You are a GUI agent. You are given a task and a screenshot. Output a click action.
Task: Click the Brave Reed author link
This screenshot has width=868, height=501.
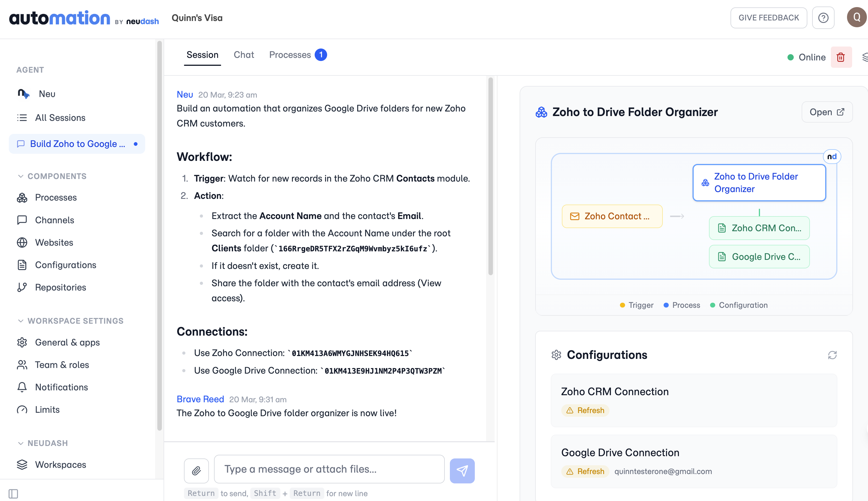(x=200, y=399)
